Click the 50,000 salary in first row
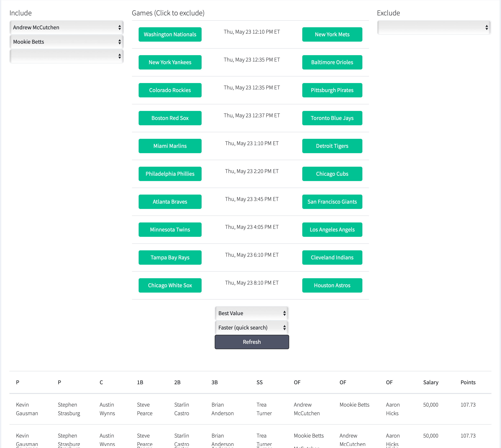Image resolution: width=501 pixels, height=448 pixels. click(x=431, y=405)
